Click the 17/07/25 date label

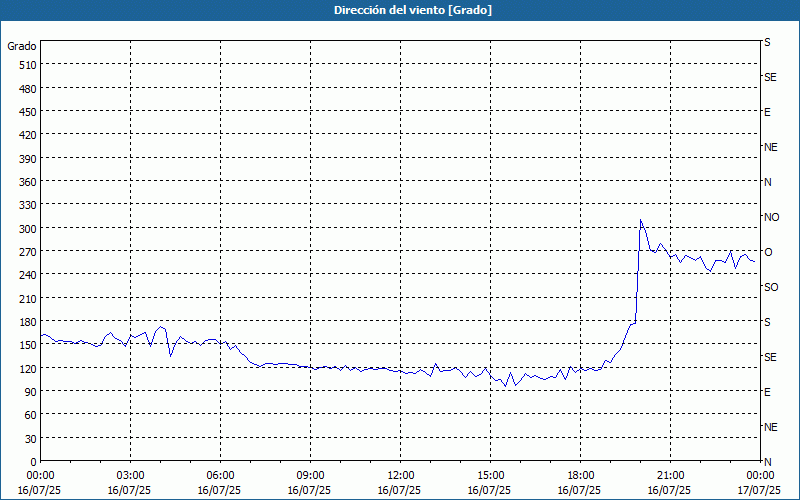pos(759,490)
